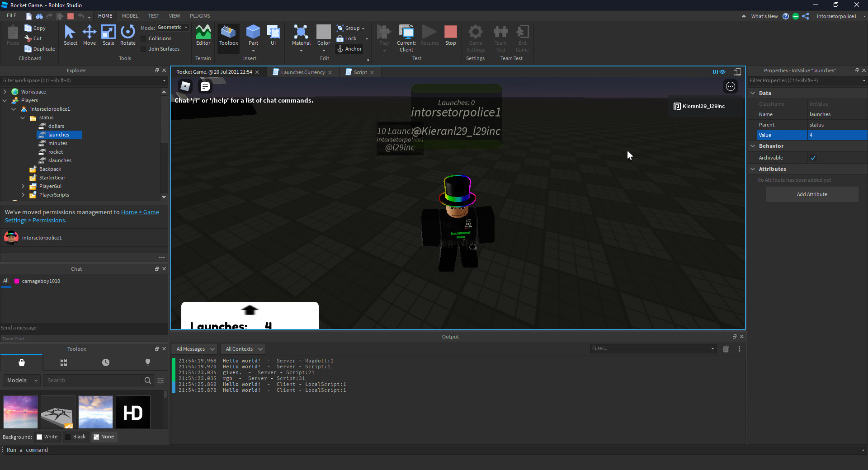
Task: Toggle the Join Surfaces checkbox
Action: [144, 49]
